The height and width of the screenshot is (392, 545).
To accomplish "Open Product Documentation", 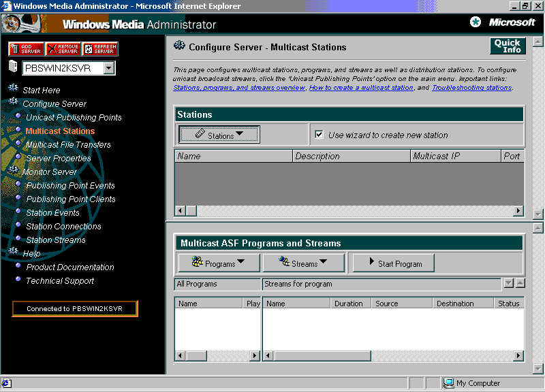I will tap(70, 267).
